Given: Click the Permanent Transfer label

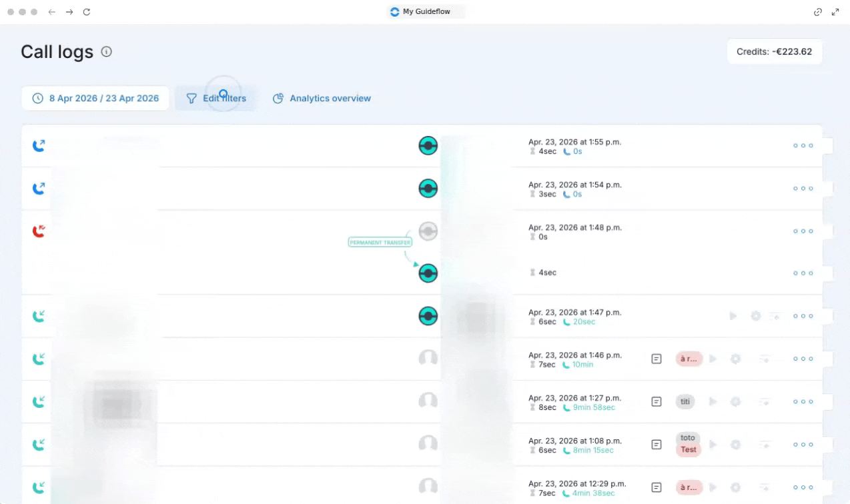Looking at the screenshot, I should tap(380, 243).
